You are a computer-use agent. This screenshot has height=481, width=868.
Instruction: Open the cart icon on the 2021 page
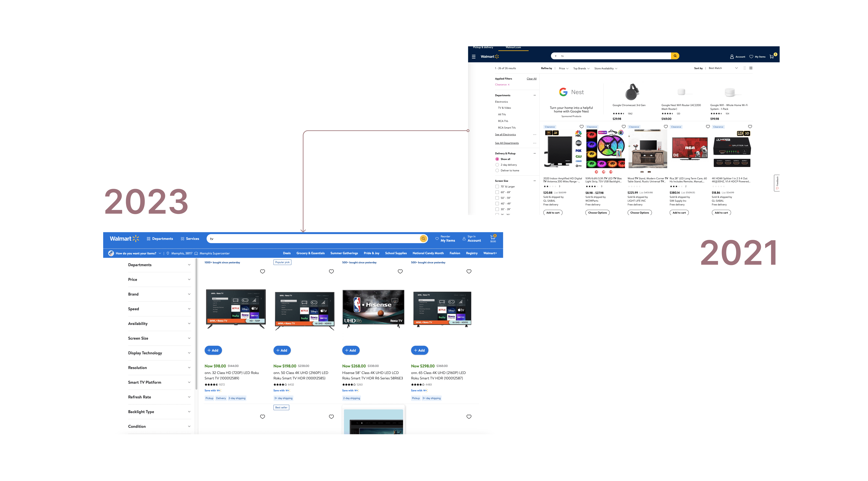(772, 56)
